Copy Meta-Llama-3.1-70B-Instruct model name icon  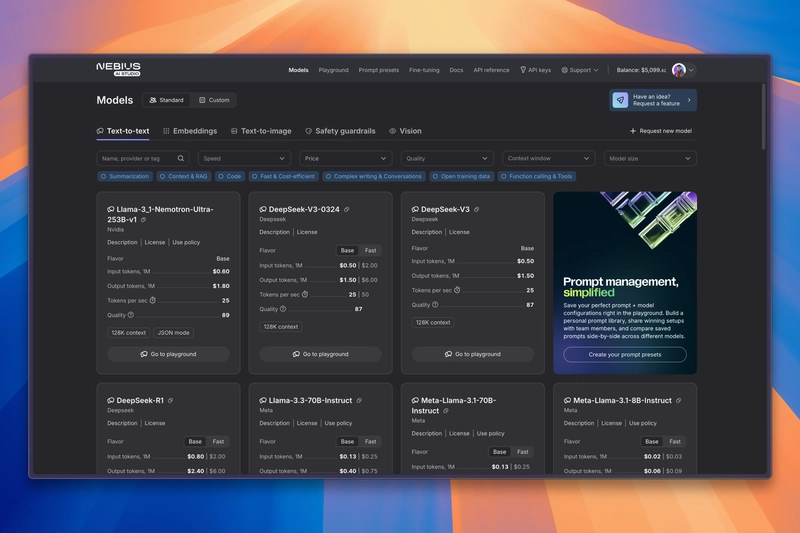click(x=446, y=411)
